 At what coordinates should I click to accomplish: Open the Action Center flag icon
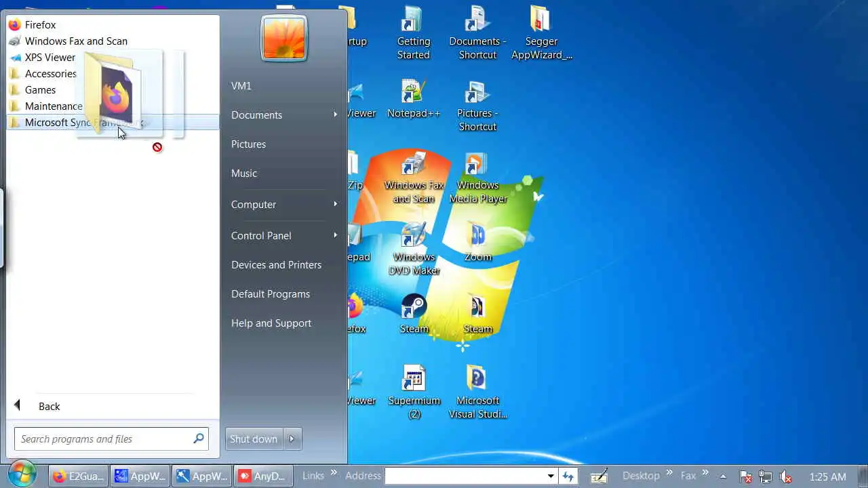(745, 477)
